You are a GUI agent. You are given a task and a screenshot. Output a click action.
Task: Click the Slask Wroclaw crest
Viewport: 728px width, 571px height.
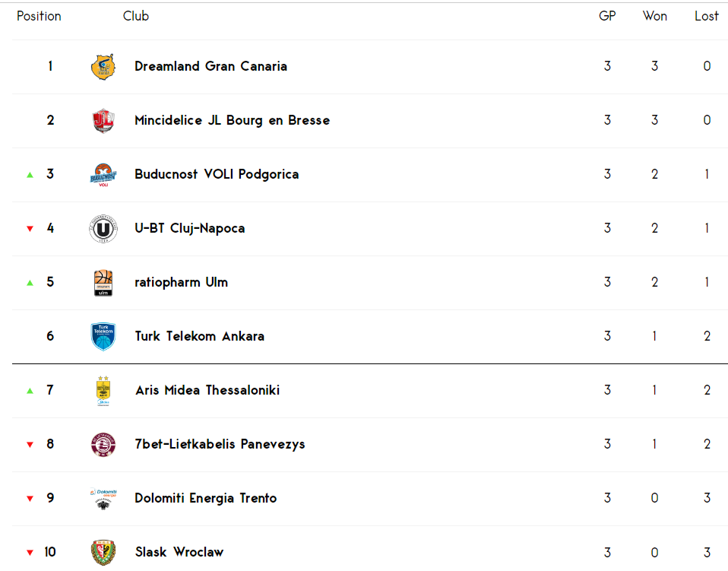pos(103,553)
